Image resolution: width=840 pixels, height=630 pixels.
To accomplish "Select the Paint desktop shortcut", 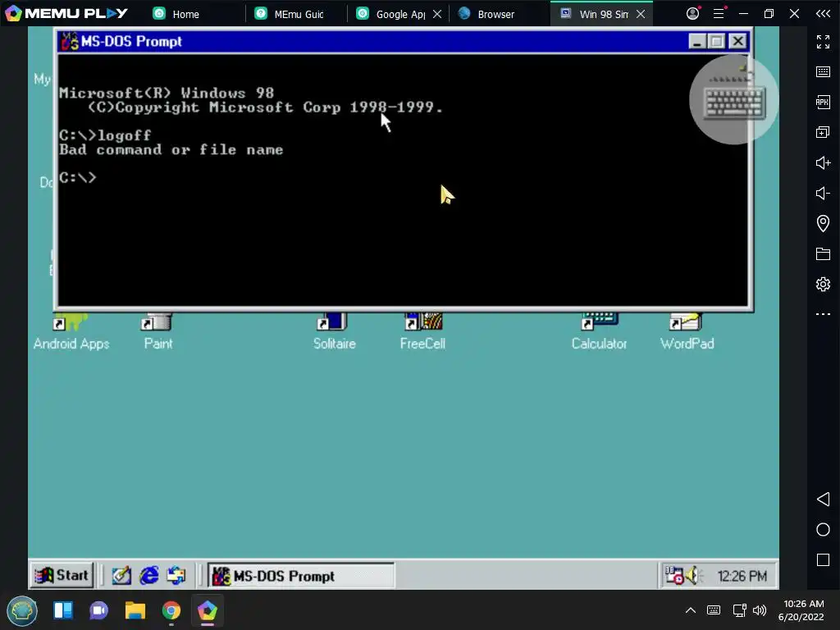I will point(157,332).
